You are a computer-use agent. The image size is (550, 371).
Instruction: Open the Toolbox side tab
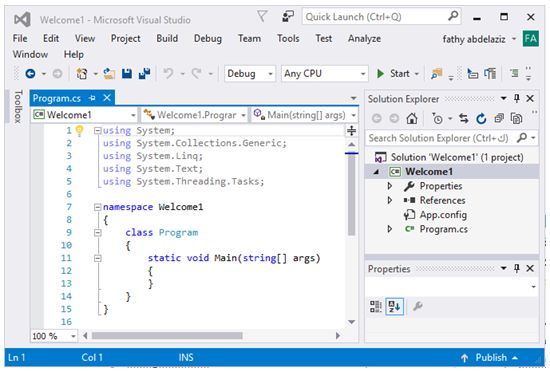point(18,107)
